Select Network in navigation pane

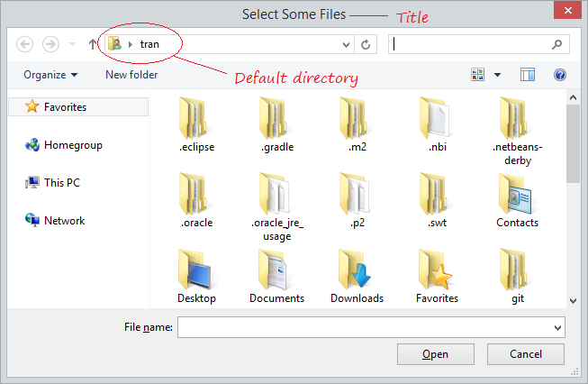55,220
